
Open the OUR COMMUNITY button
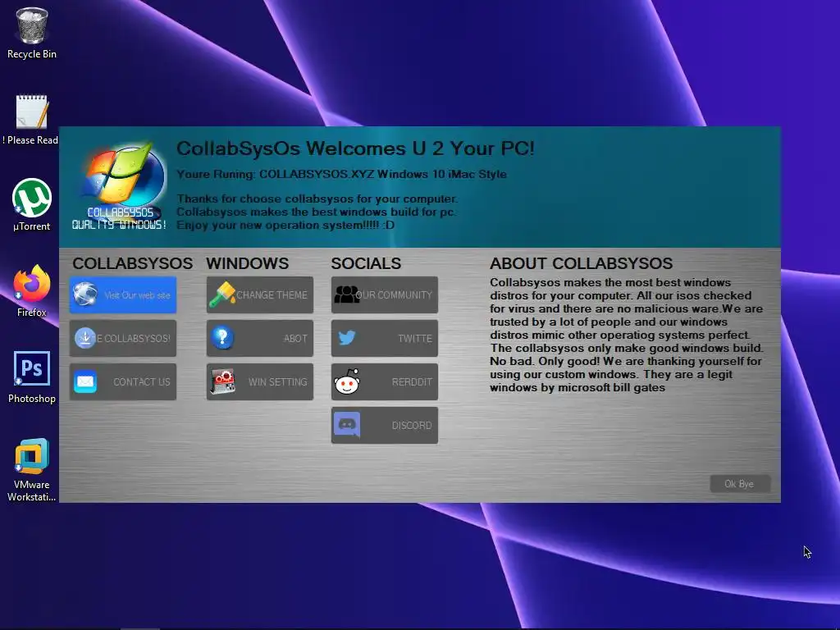pyautogui.click(x=385, y=294)
